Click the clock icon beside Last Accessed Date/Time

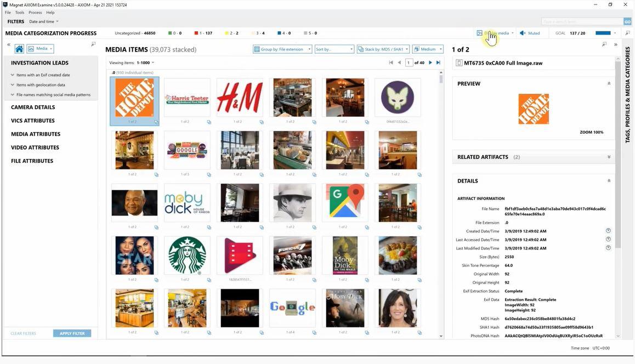[608, 240]
